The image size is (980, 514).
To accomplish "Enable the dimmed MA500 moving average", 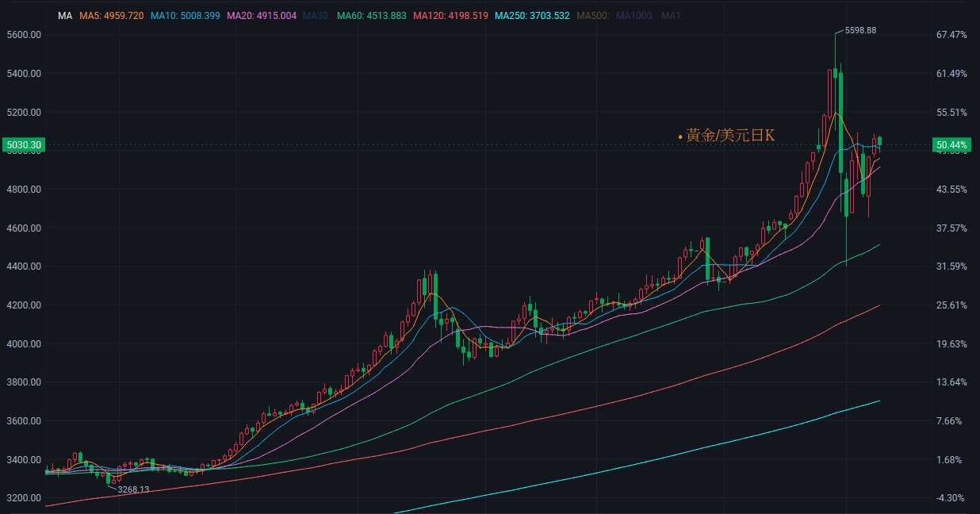I will tap(593, 16).
